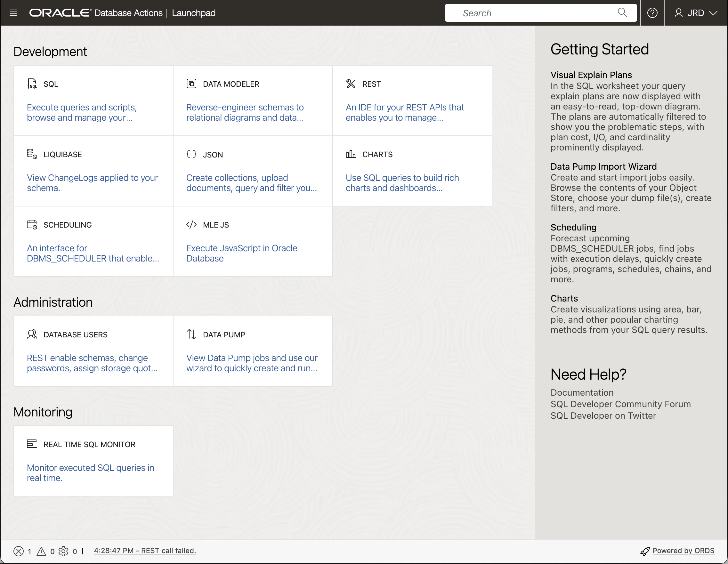Click the Database Users people icon
Viewport: 728px width, 564px height.
(32, 334)
